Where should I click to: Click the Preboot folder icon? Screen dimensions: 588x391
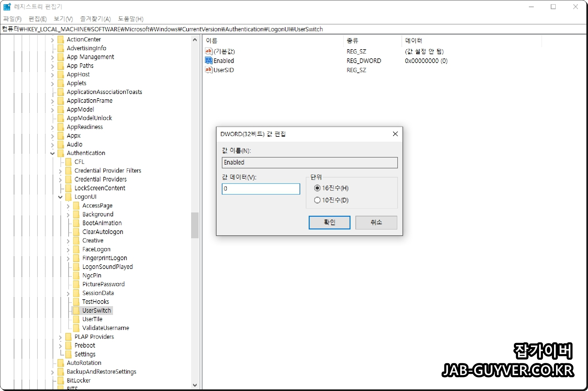(68, 345)
